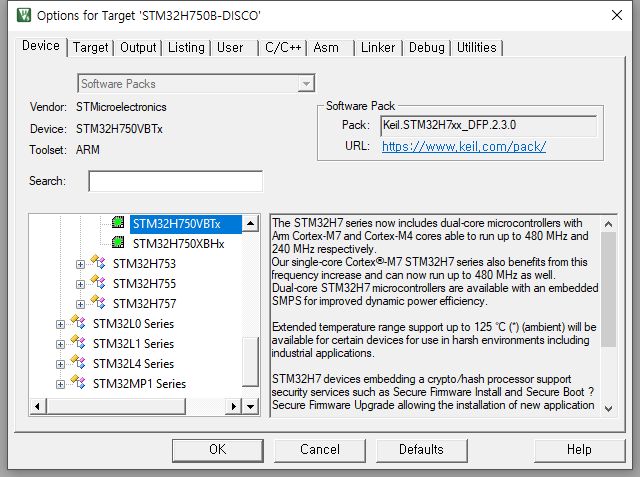Screen dimensions: 640x477
Task: Select STM32L0 Series tree item
Action: [x=133, y=324]
